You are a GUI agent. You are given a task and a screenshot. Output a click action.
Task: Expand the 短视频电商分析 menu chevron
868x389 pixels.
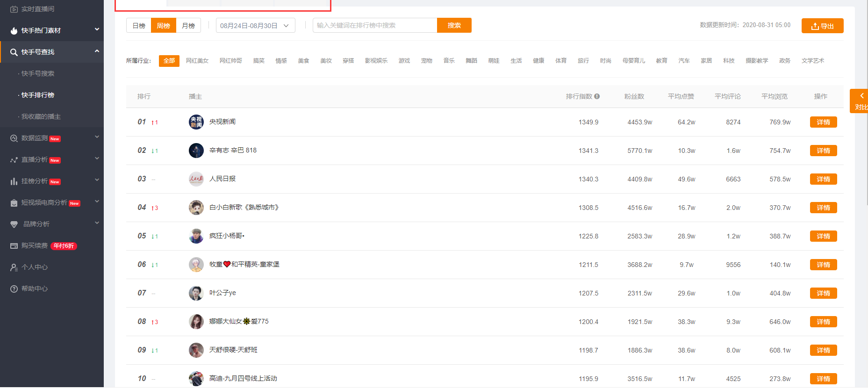click(x=97, y=201)
